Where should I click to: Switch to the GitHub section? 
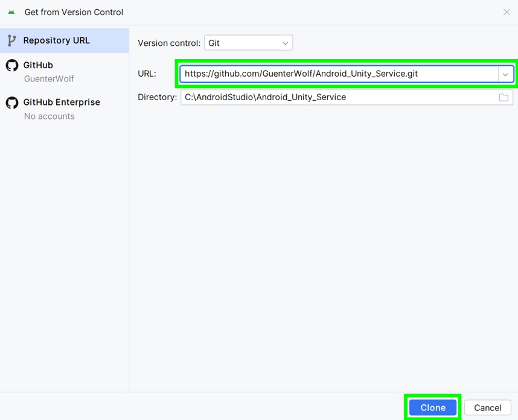point(38,65)
